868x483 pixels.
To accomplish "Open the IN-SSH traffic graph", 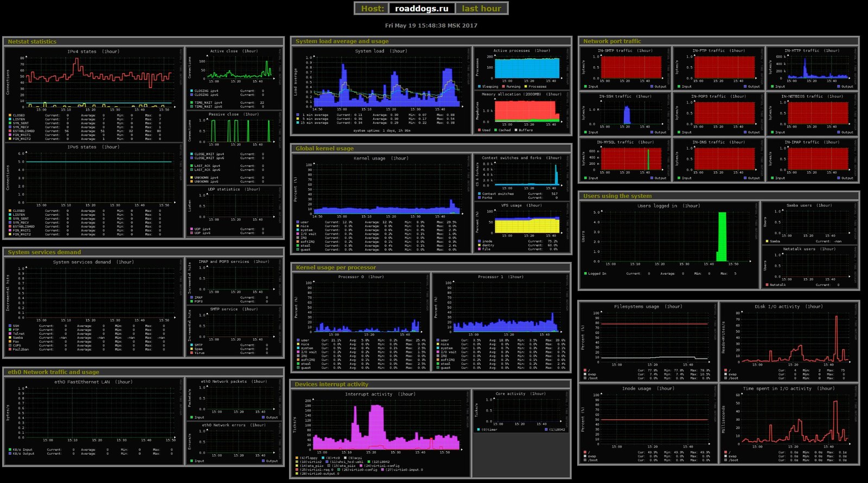I will point(625,114).
